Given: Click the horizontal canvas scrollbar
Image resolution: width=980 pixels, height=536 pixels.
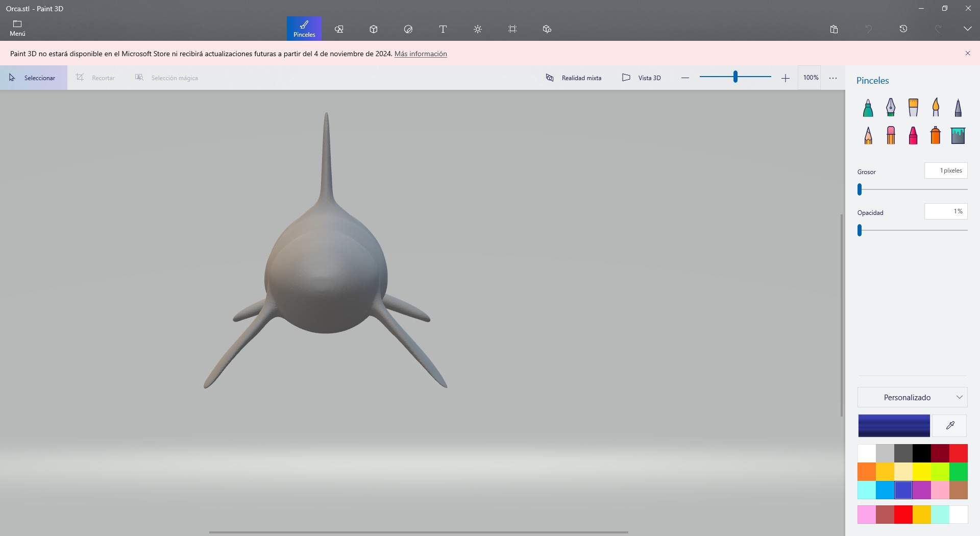Looking at the screenshot, I should click(x=419, y=532).
